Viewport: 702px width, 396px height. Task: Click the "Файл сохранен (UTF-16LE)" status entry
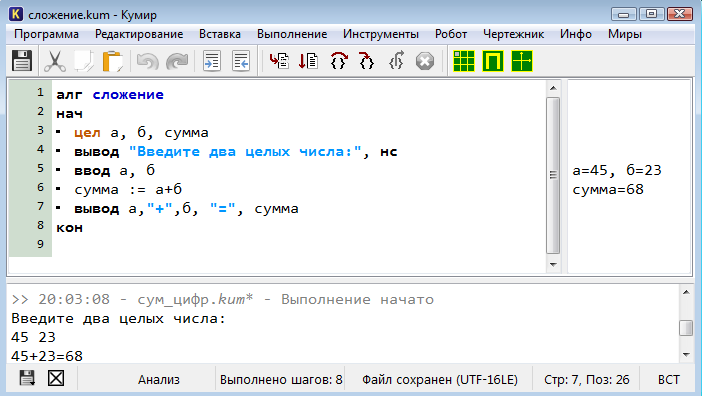click(x=440, y=380)
